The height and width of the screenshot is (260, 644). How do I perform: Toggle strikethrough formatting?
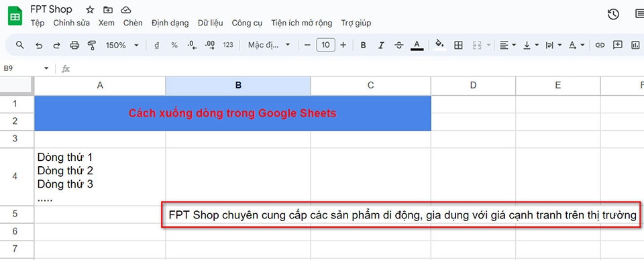[398, 46]
